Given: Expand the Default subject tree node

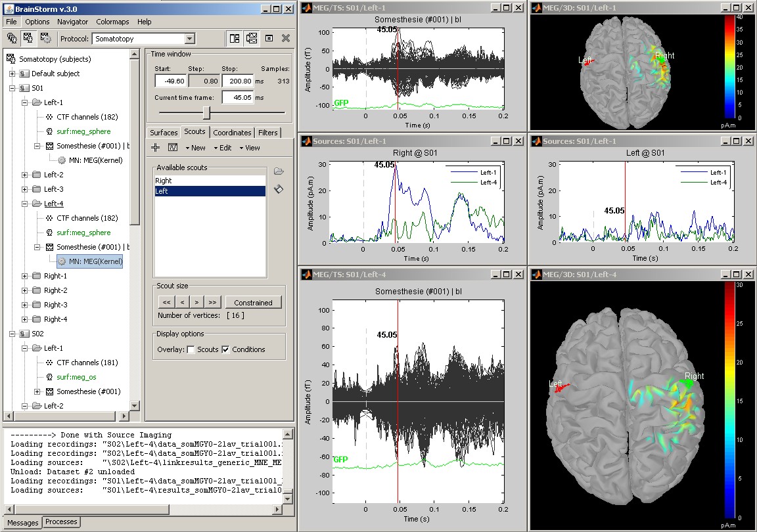Looking at the screenshot, I should click(x=12, y=74).
